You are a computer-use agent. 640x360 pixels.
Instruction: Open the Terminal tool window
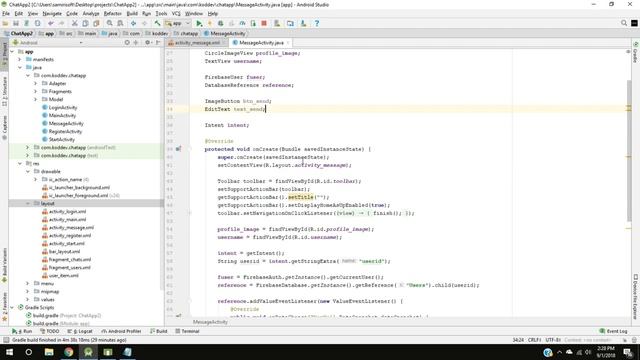click(187, 331)
